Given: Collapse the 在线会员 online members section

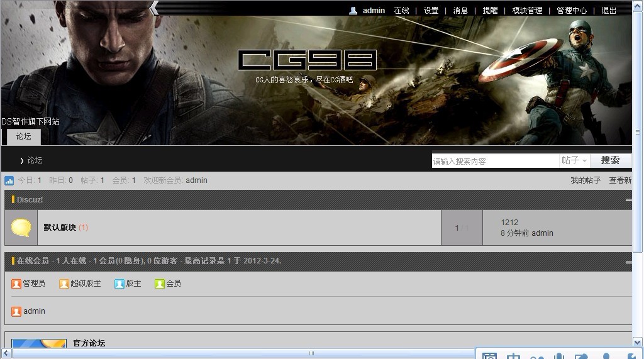Looking at the screenshot, I should point(628,262).
